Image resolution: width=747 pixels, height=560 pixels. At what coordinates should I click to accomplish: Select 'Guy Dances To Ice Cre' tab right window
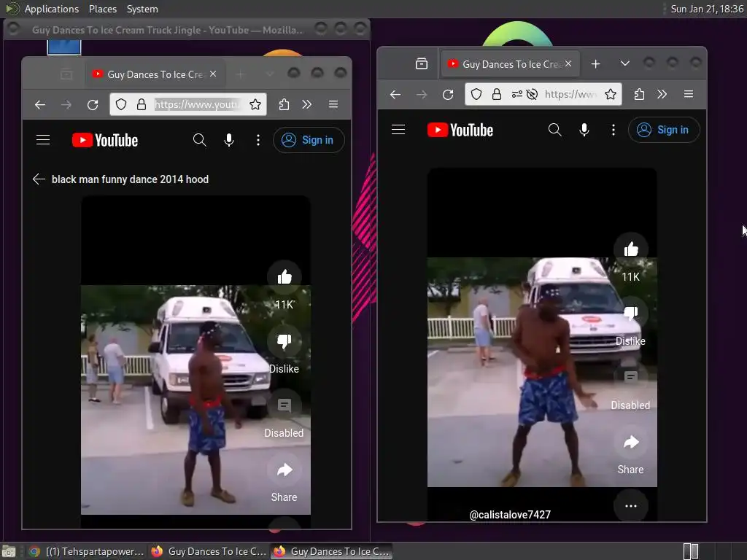pyautogui.click(x=510, y=64)
